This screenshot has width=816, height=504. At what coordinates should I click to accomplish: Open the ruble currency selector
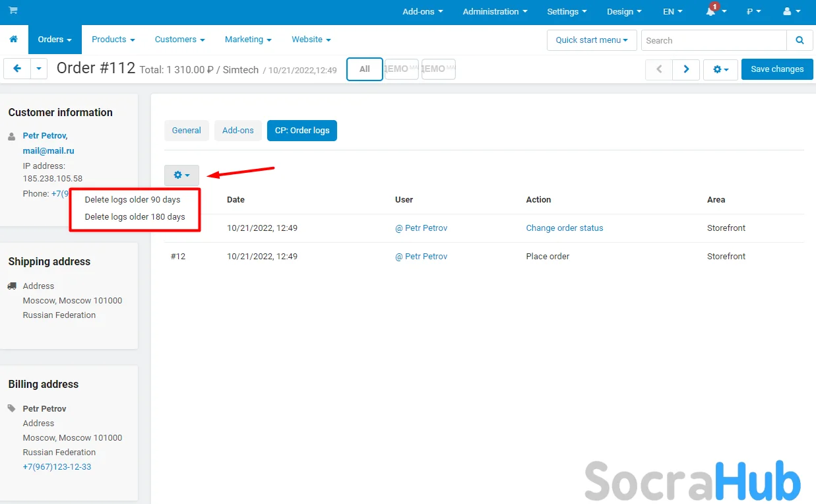[x=753, y=12]
